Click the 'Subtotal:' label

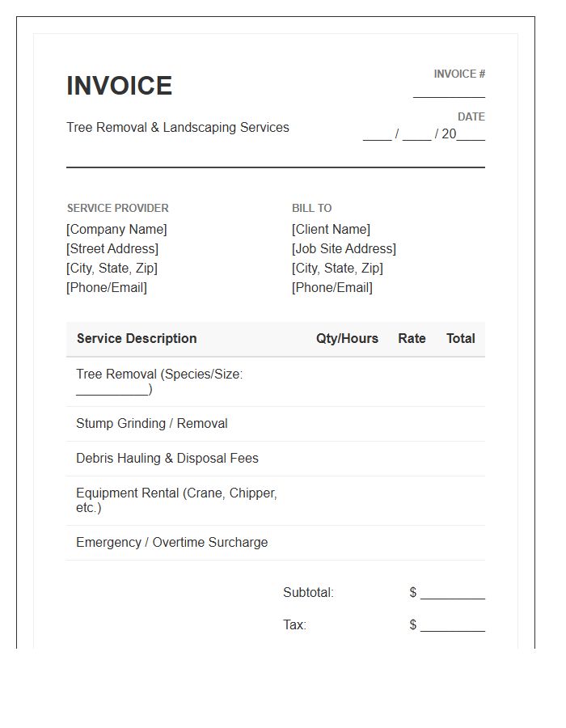click(309, 592)
